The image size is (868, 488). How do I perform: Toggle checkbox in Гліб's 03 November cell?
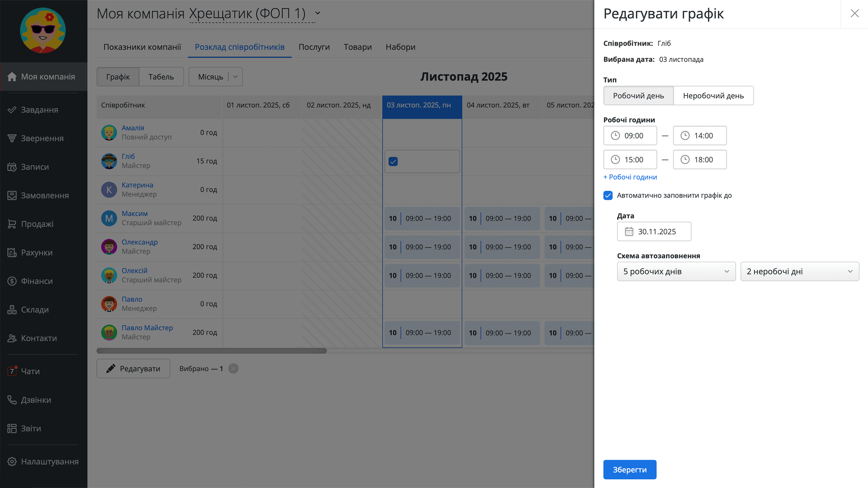coord(393,162)
